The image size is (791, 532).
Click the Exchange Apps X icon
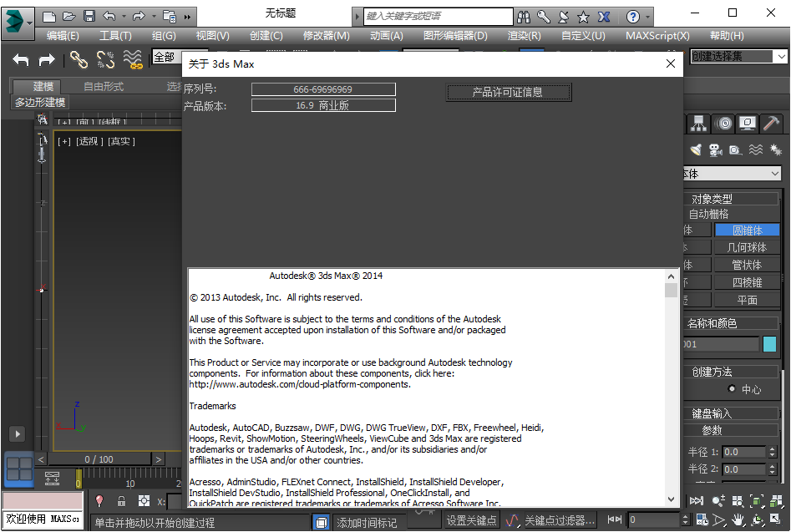coord(603,18)
